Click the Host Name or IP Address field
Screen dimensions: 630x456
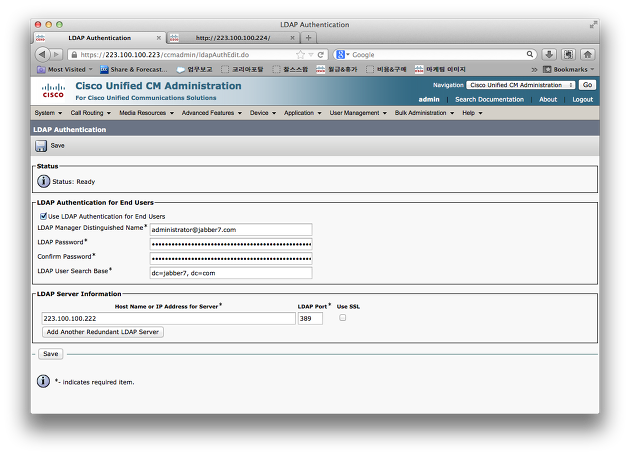pos(168,318)
